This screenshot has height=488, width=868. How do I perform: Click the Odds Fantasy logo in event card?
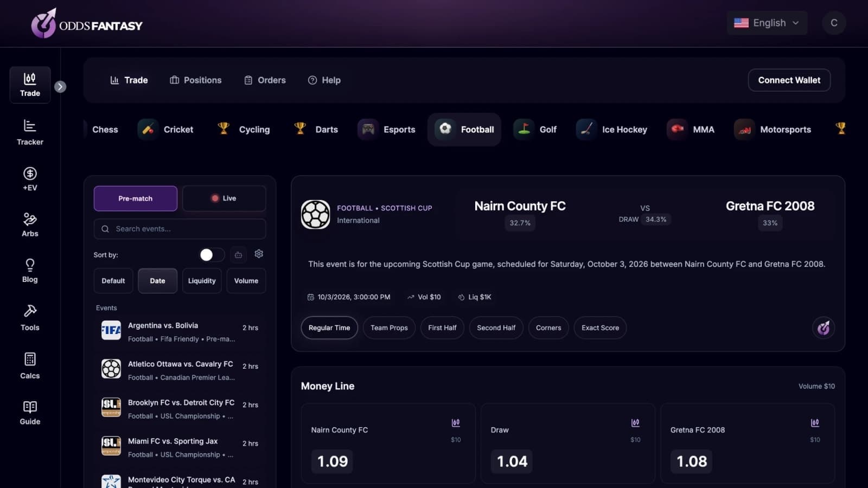(824, 328)
